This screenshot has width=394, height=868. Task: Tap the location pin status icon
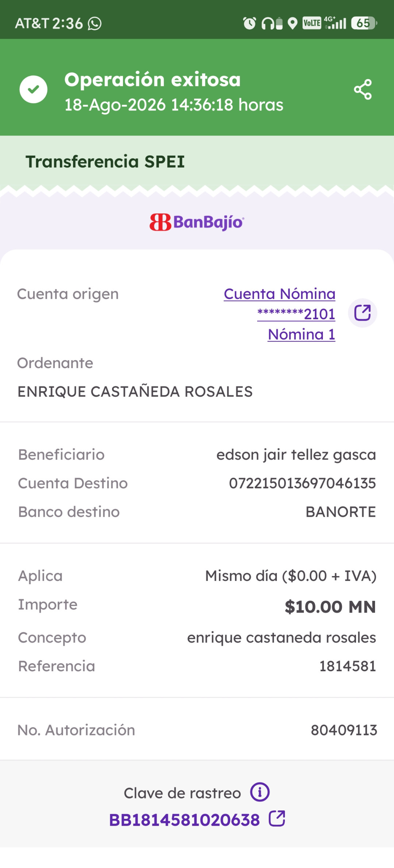(x=293, y=23)
